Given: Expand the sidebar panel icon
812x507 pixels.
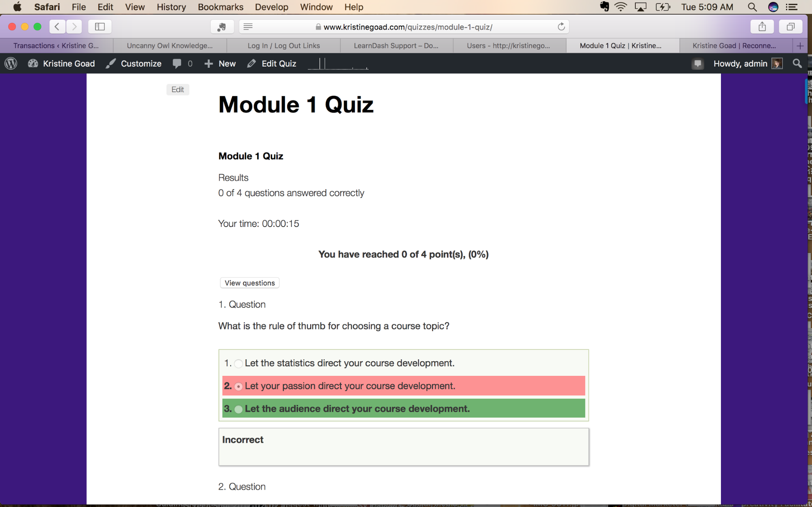Looking at the screenshot, I should (100, 26).
